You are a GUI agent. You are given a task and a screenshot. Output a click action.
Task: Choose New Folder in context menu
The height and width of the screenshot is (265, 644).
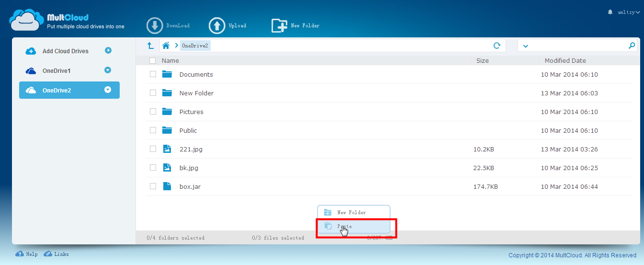[354, 212]
